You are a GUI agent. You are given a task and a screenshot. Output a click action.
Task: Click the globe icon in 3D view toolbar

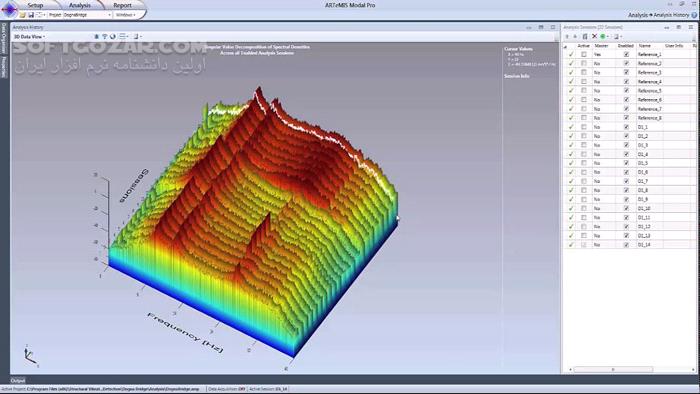(x=112, y=37)
